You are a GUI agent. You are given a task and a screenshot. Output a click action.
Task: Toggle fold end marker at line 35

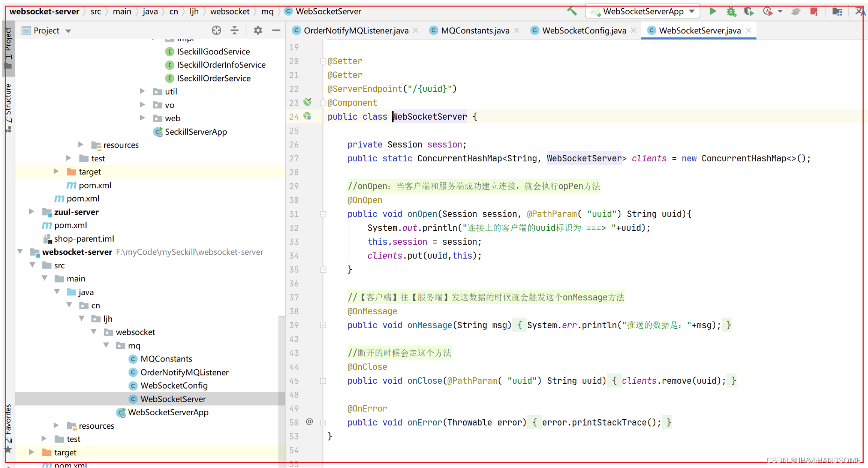coord(323,269)
